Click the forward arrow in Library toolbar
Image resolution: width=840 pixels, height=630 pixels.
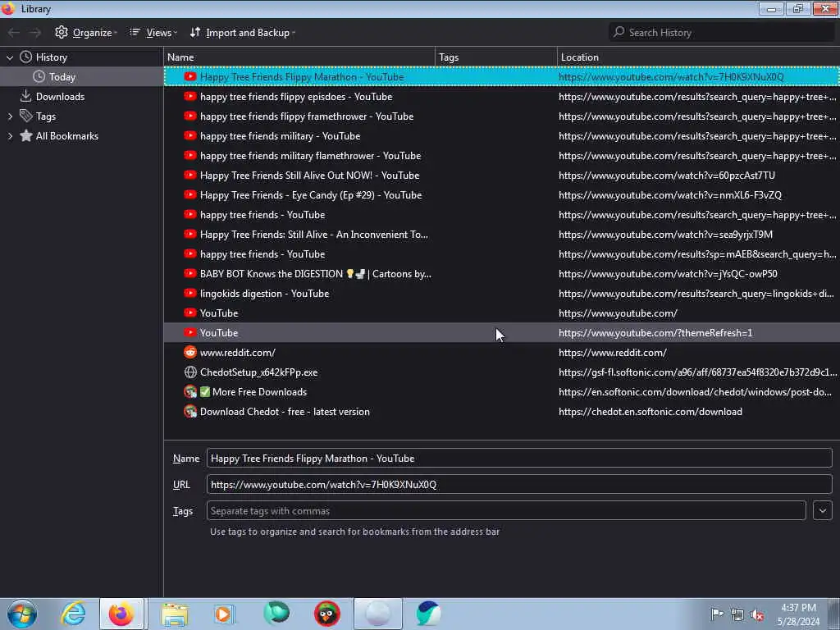pyautogui.click(x=35, y=33)
